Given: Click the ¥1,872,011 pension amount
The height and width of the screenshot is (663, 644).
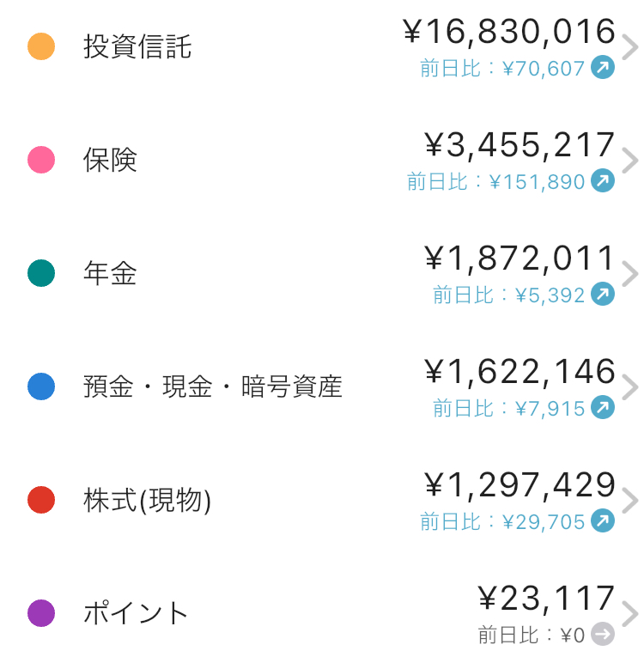Looking at the screenshot, I should click(519, 259).
